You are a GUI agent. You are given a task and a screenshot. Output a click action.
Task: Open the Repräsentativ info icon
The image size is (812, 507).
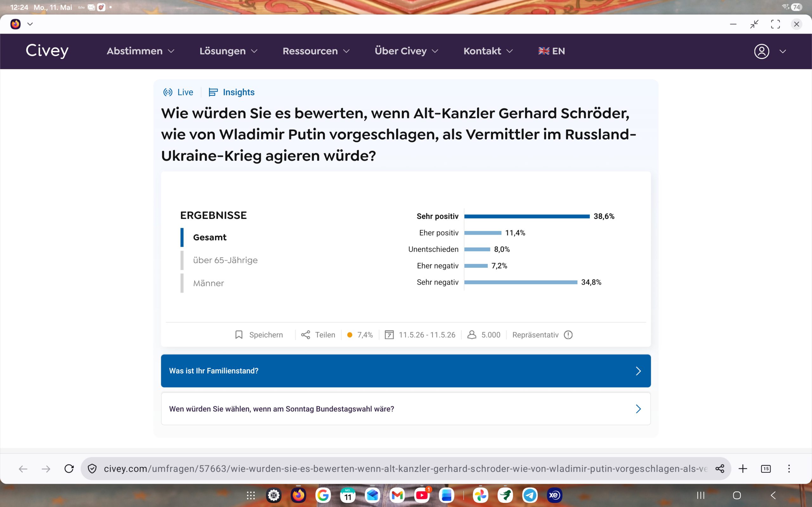tap(568, 335)
